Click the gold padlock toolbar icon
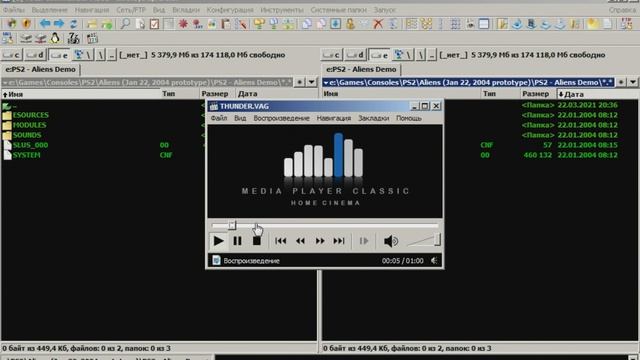Screen dimensions: 640x360 pyautogui.click(x=350, y=24)
